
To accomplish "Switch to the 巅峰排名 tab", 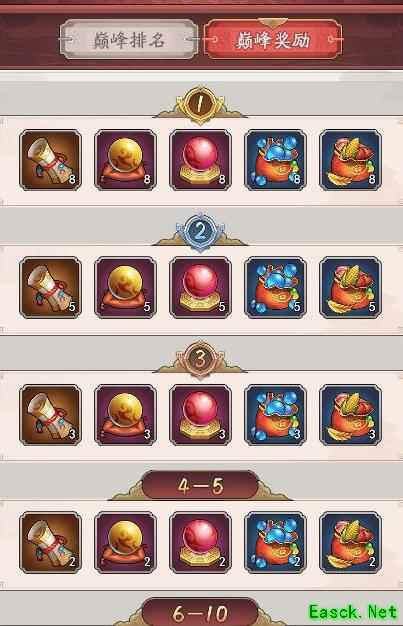I will (x=129, y=40).
